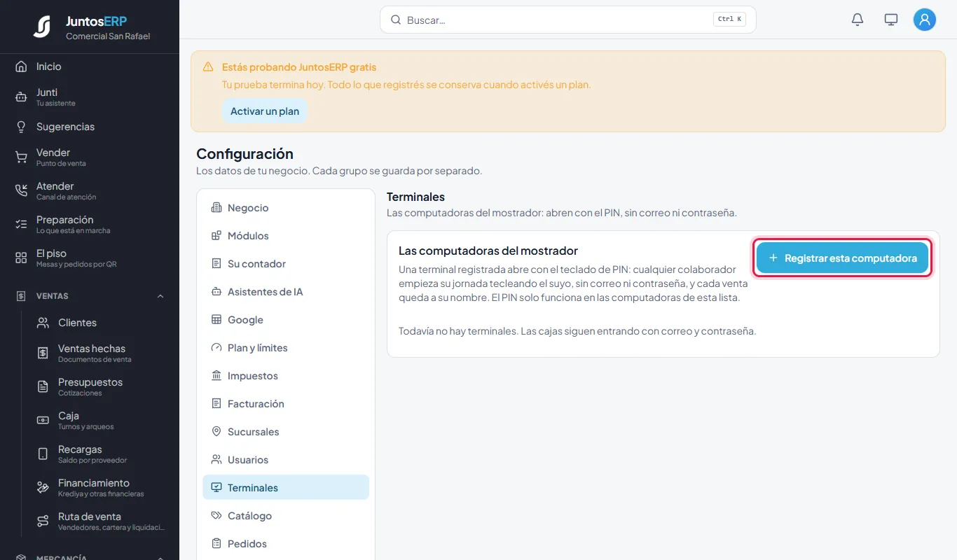This screenshot has width=957, height=560.
Task: Select the Impuestos settings tab
Action: pyautogui.click(x=286, y=376)
